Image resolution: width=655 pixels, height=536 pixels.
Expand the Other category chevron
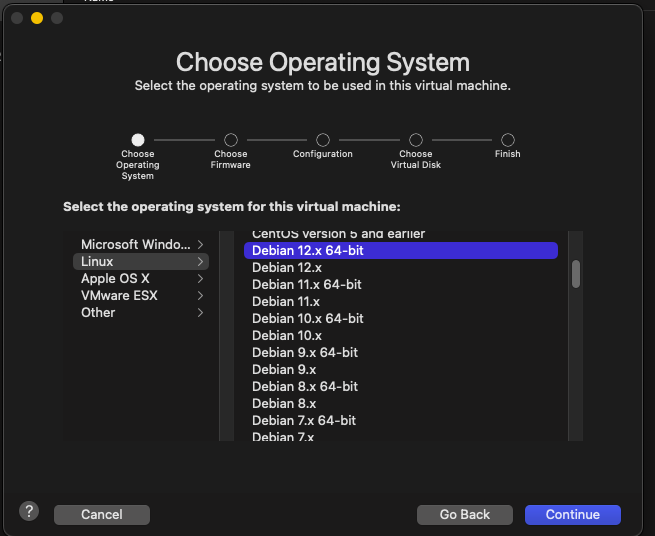[201, 313]
